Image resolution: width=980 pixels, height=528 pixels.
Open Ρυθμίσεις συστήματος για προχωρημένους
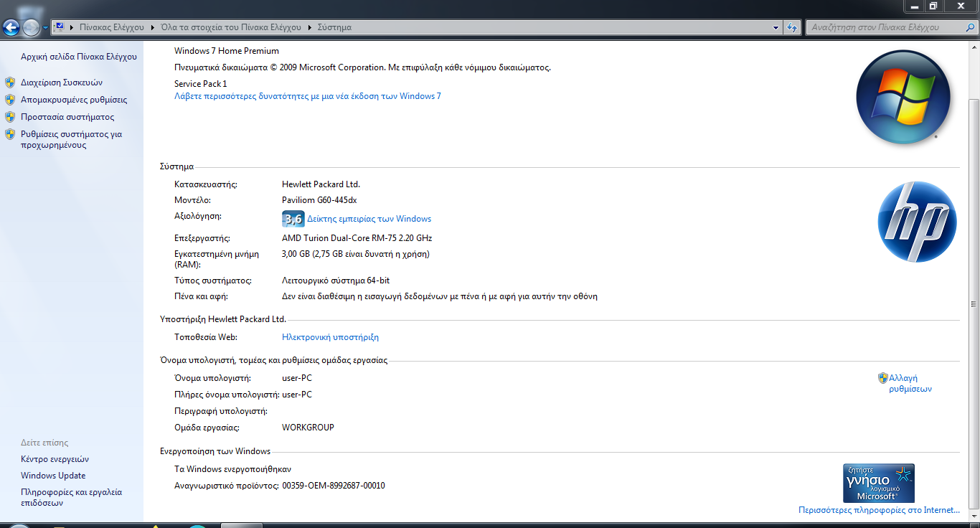pyautogui.click(x=72, y=139)
